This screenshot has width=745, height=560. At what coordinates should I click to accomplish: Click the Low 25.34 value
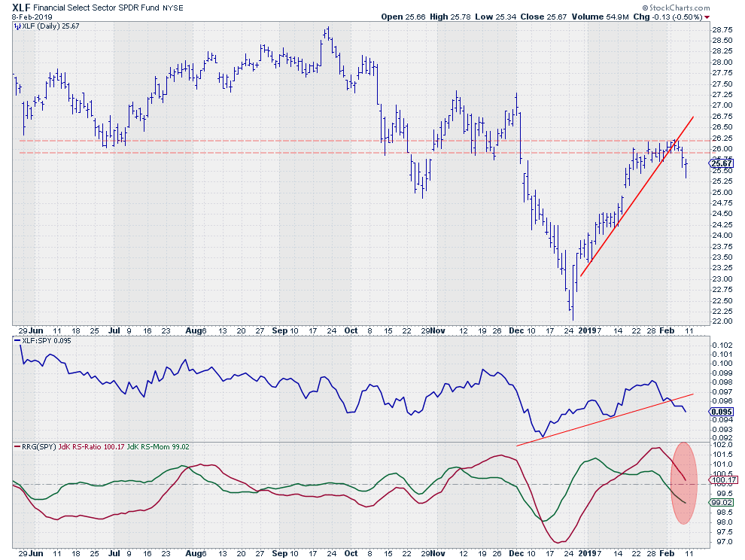(x=496, y=17)
